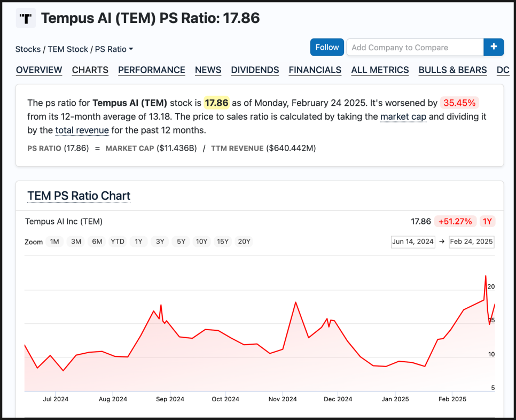
Task: Focus the Add Company to Compare field
Action: [x=415, y=47]
